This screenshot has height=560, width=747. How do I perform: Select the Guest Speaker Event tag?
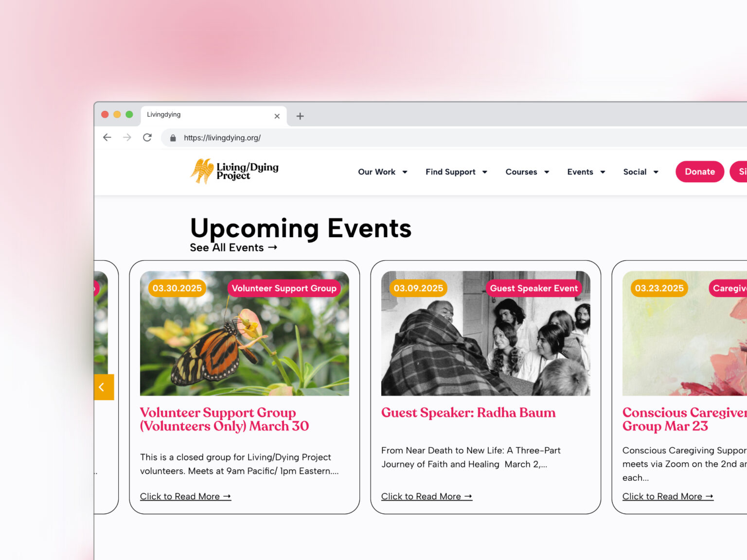pyautogui.click(x=534, y=288)
